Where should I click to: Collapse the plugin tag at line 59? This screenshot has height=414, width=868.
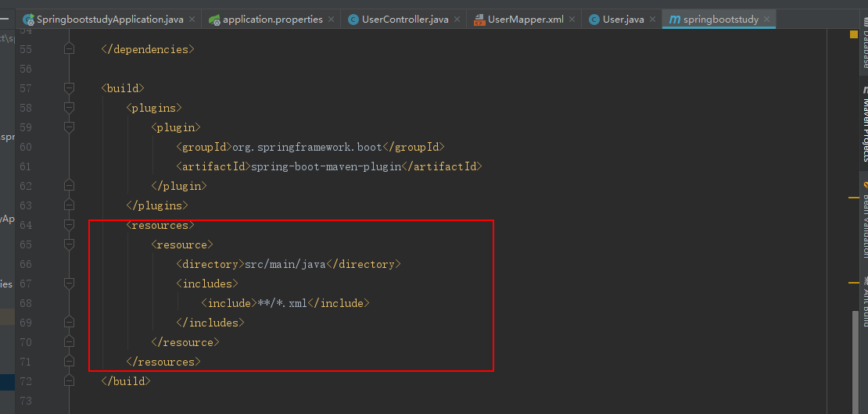pyautogui.click(x=69, y=127)
